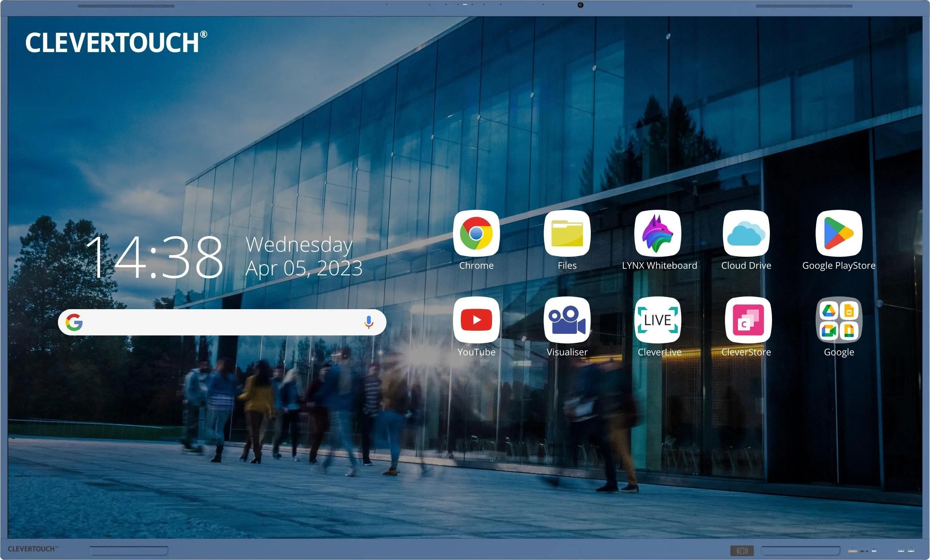
Task: Launch the YouTube app
Action: pos(476,320)
